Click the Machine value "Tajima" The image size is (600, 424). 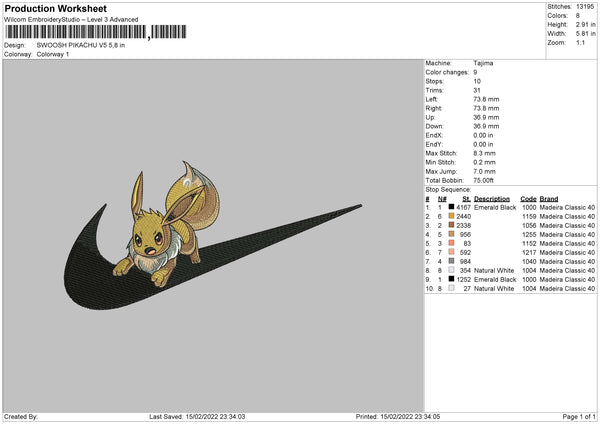pyautogui.click(x=483, y=63)
